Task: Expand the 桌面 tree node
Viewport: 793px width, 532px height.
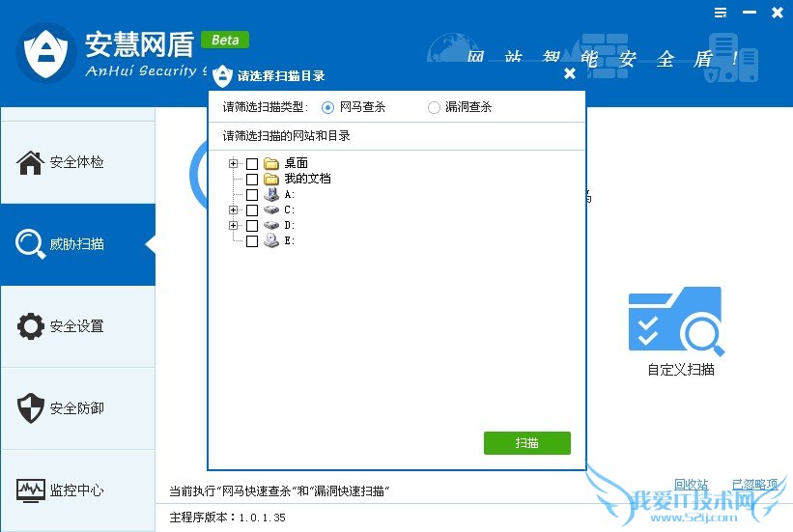Action: tap(233, 163)
